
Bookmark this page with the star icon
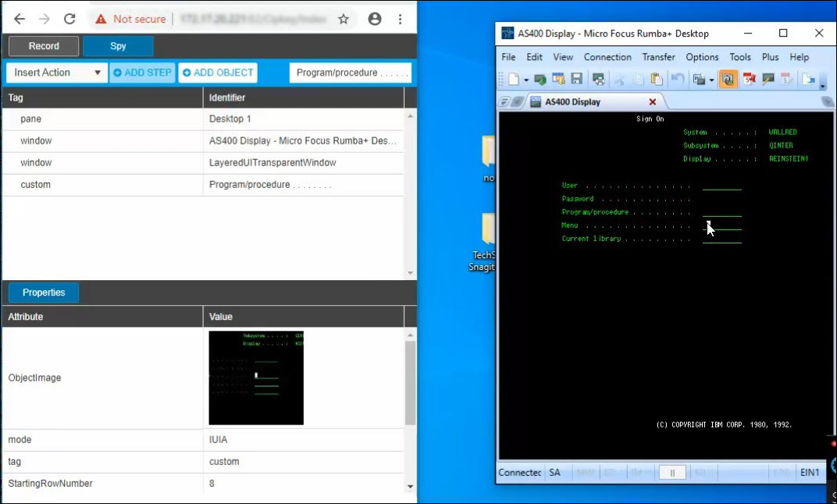[344, 20]
